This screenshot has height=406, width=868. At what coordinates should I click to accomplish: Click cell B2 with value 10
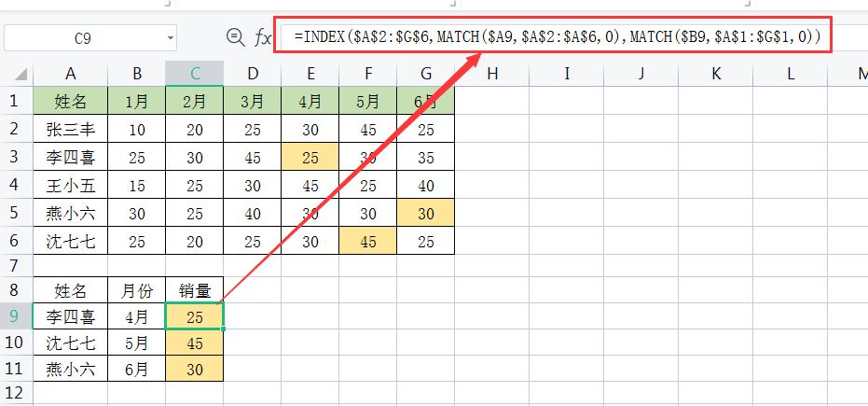137,129
